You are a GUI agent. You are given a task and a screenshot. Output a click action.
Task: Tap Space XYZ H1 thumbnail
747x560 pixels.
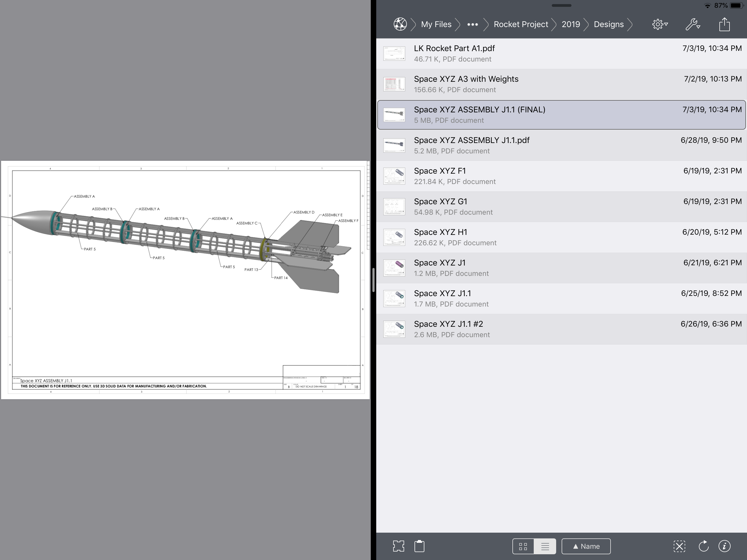(394, 237)
